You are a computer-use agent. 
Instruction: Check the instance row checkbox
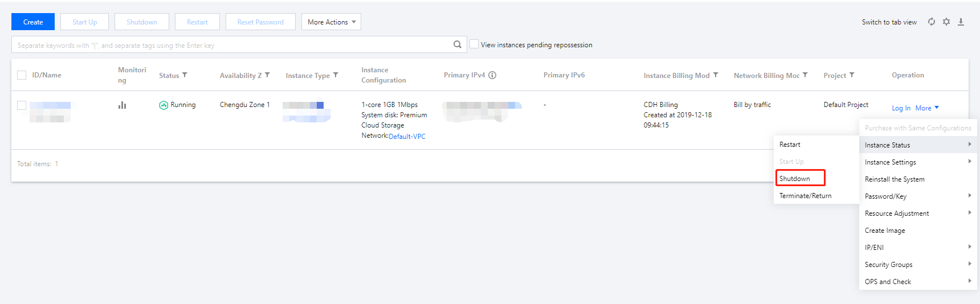tap(22, 105)
